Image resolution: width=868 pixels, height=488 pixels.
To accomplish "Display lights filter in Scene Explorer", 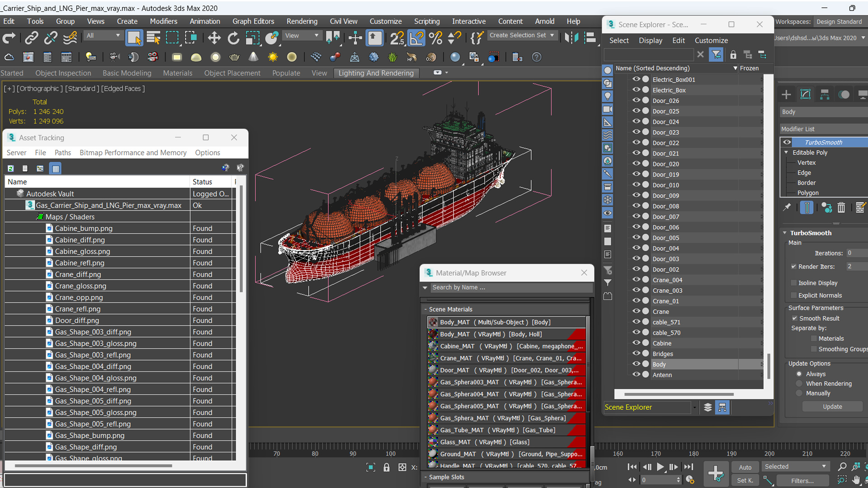I will tap(608, 96).
